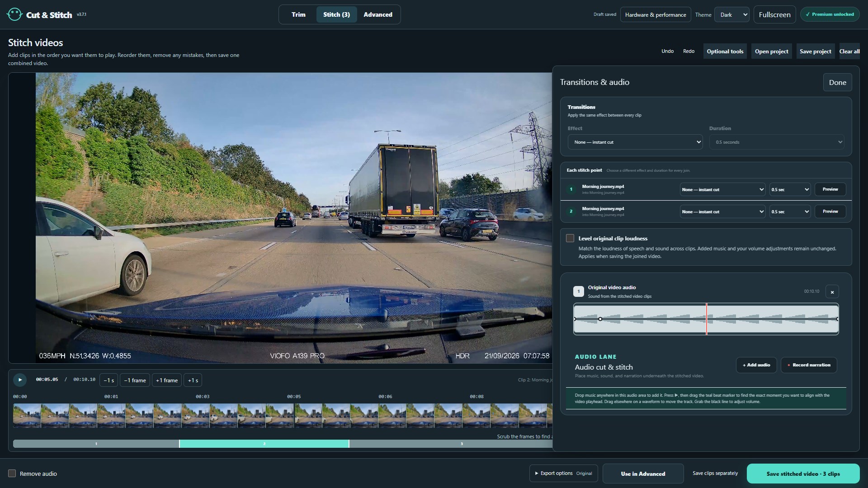868x488 pixels.
Task: Open the duration dropdown for stitch point 1
Action: pos(790,189)
